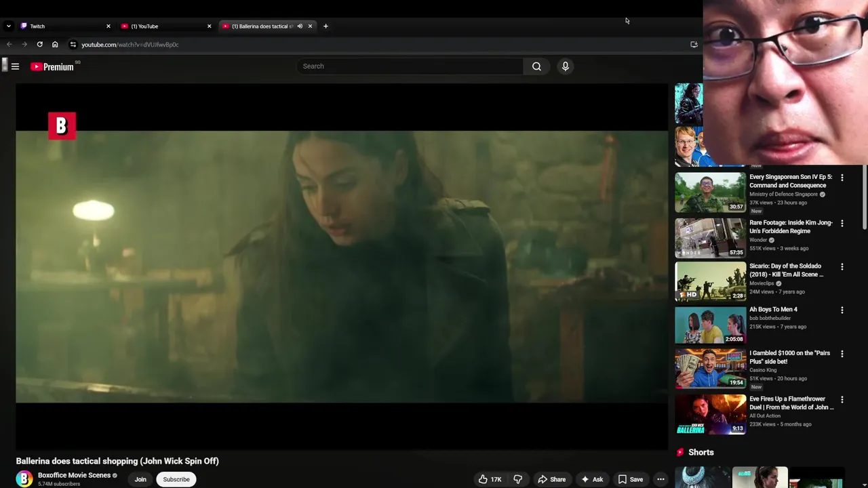Go forward using browser forward arrow
The width and height of the screenshot is (868, 488).
click(x=24, y=45)
